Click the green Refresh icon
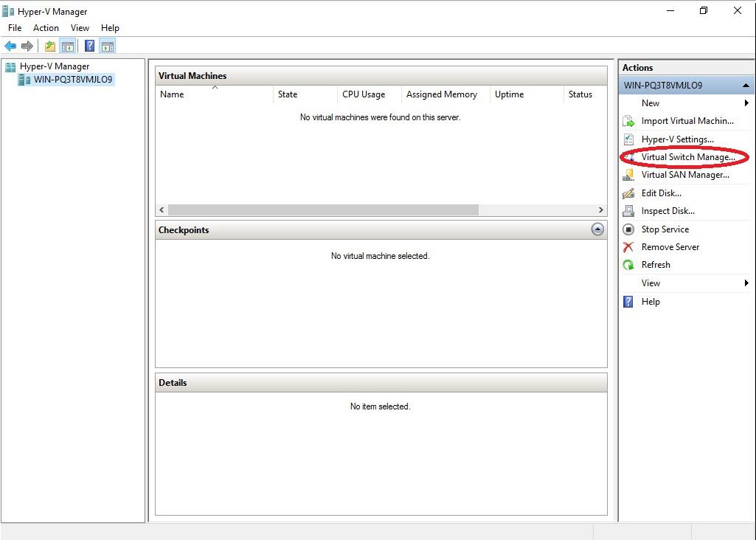 point(628,265)
